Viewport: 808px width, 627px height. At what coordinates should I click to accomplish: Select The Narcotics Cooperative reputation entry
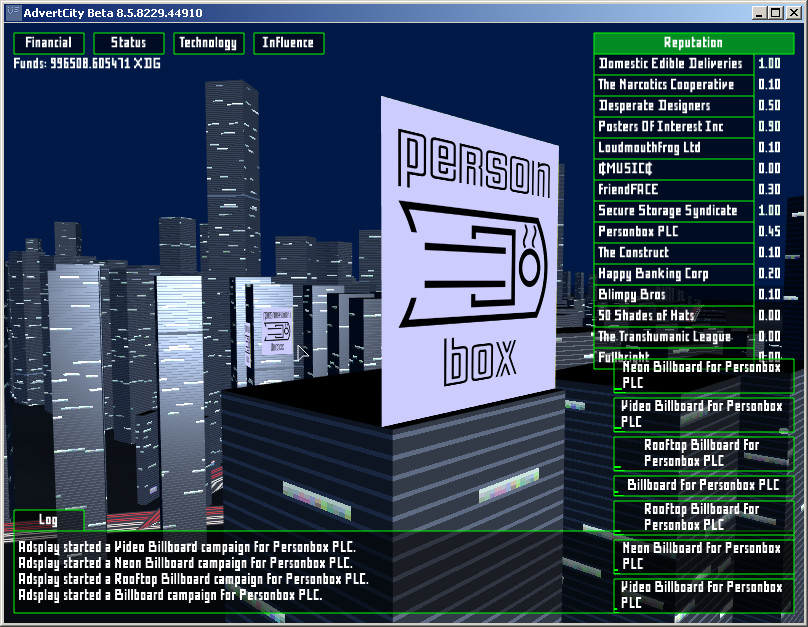(673, 84)
